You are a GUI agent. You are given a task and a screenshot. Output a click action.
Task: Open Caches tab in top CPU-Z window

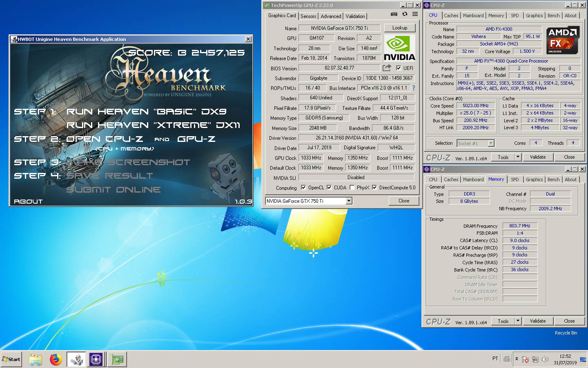(451, 16)
